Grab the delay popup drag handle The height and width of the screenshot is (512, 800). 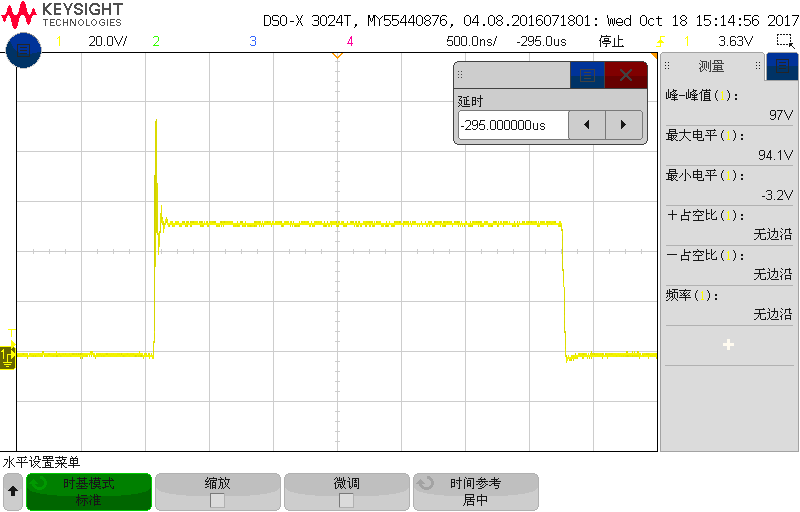click(x=460, y=75)
